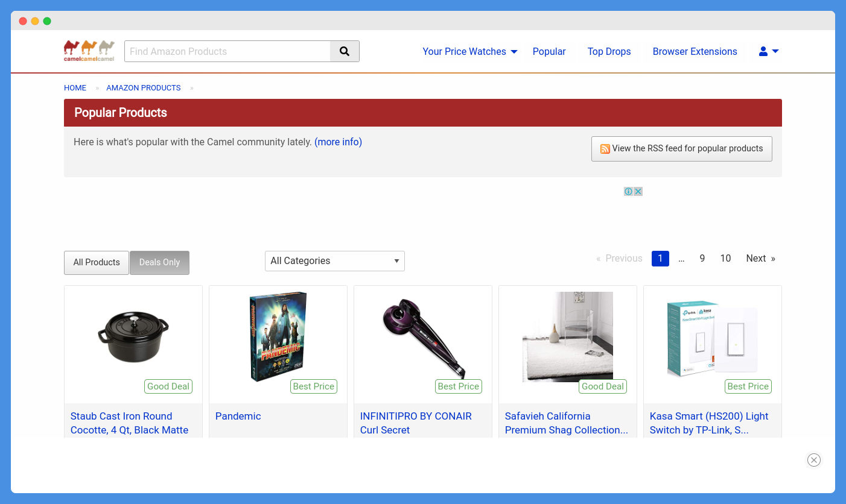The image size is (846, 504).
Task: Select the Good Deal badge on Staub Cocotte
Action: click(168, 386)
